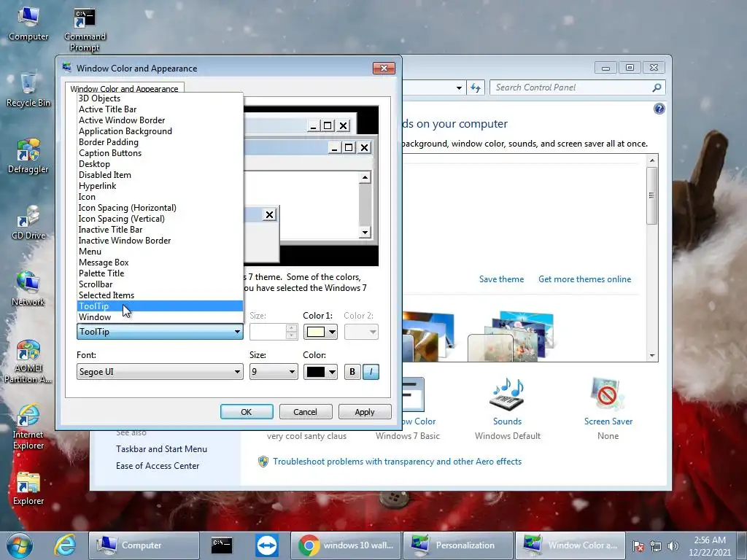This screenshot has height=560, width=747.
Task: Select 'Icon Spacing (Vertical)' in the list
Action: pos(160,219)
